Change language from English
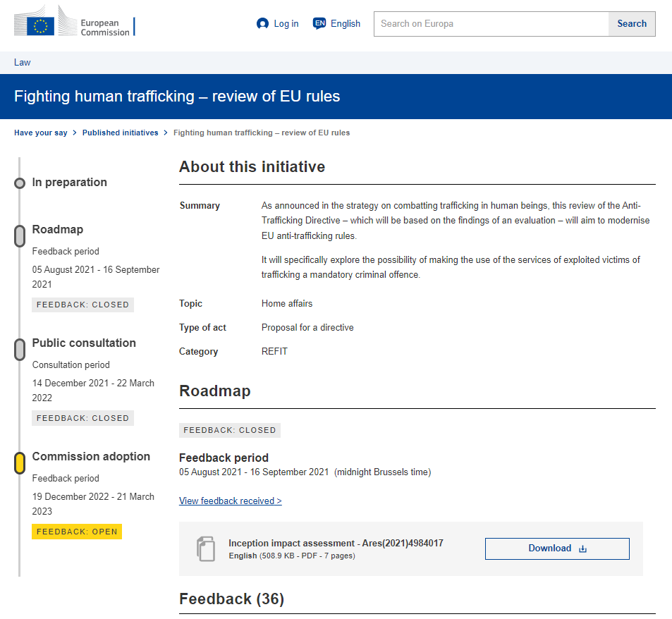The image size is (672, 619). tap(345, 23)
